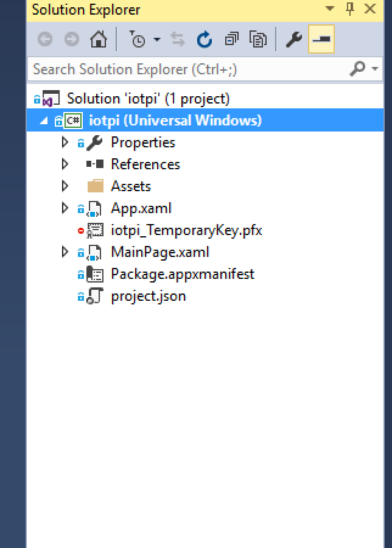Toggle auto-hide pin for Solution Explorer
Screen dimensions: 392x548
point(350,9)
